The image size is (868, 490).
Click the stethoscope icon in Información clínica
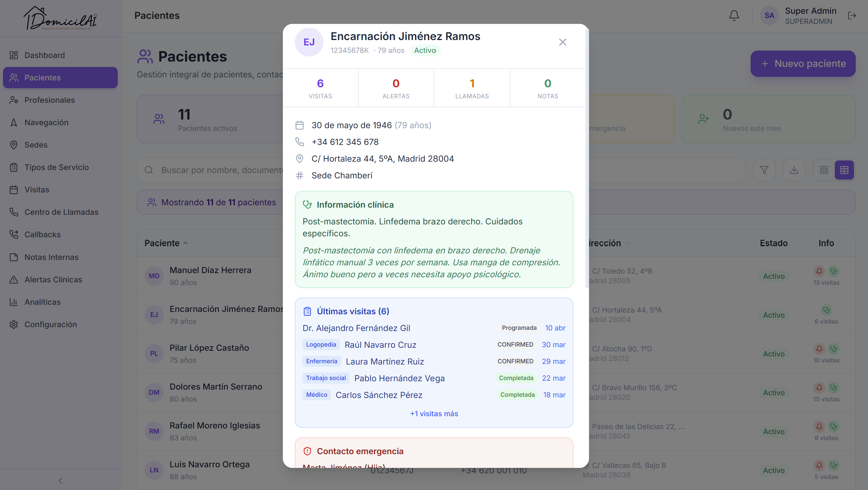(x=307, y=205)
